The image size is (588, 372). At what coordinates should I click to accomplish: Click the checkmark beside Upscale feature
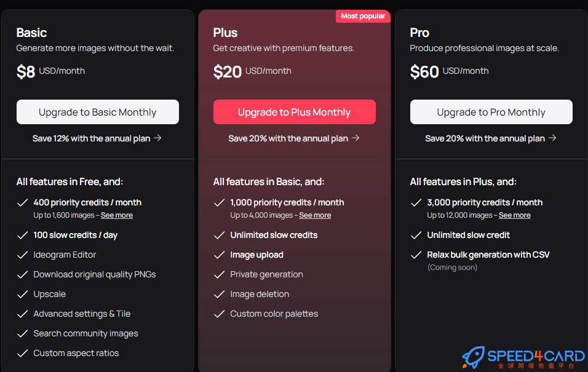(x=23, y=294)
